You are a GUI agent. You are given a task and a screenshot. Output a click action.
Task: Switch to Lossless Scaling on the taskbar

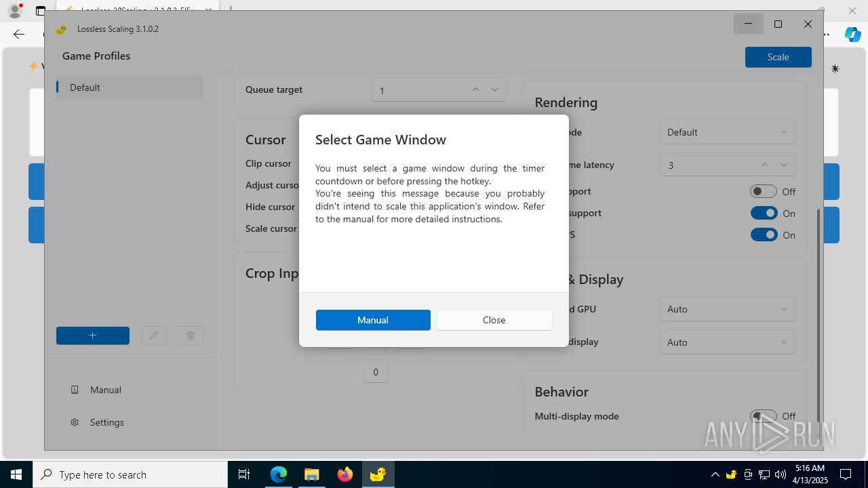(378, 474)
